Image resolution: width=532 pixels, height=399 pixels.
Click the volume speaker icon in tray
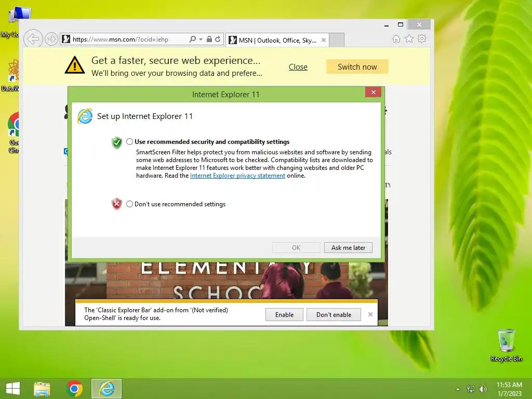[x=483, y=389]
